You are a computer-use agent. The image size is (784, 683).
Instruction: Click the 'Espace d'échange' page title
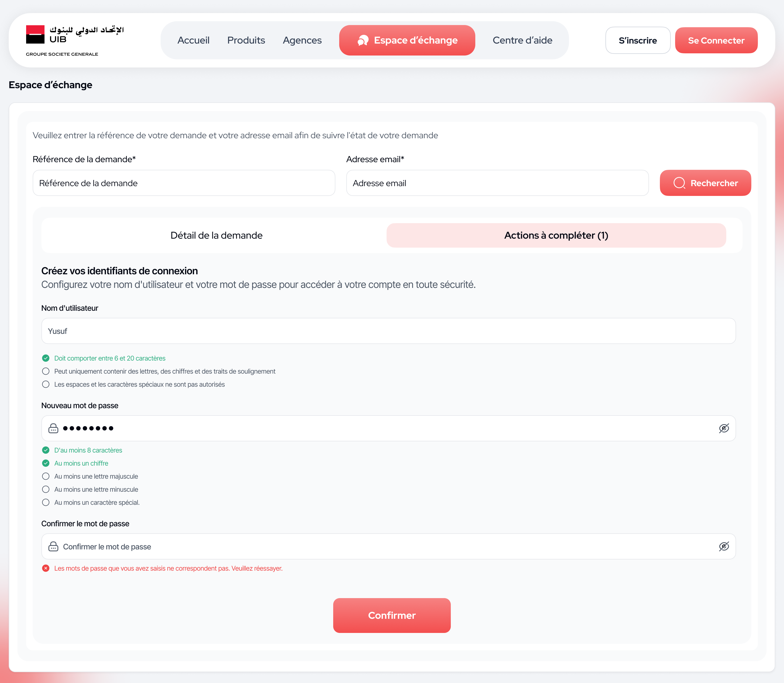coord(50,85)
